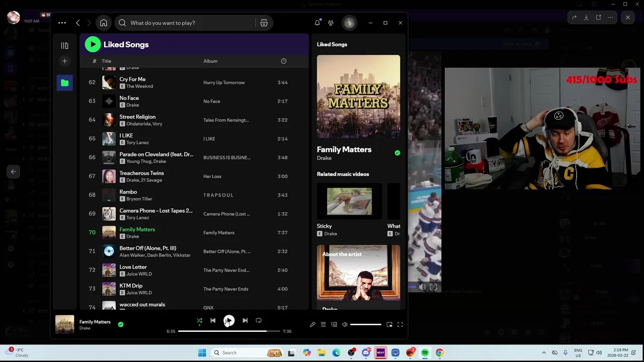Image resolution: width=644 pixels, height=362 pixels.
Task: Expand Your Library sidebar icon
Action: [64, 46]
